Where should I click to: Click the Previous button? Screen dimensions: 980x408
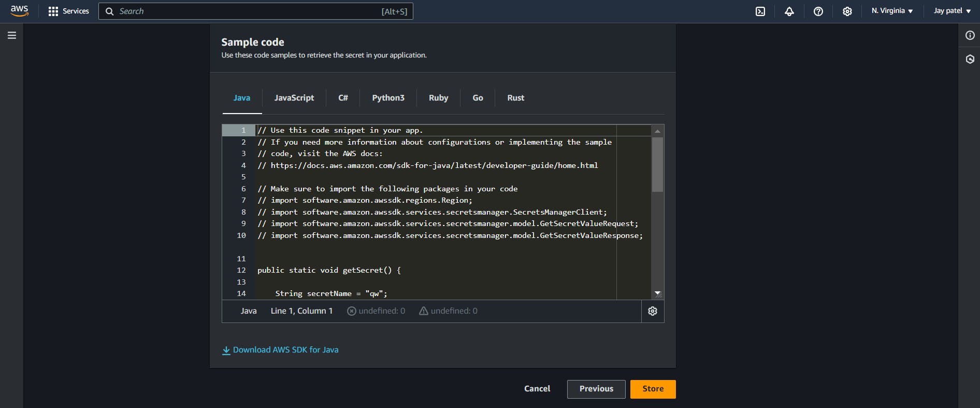pyautogui.click(x=596, y=389)
